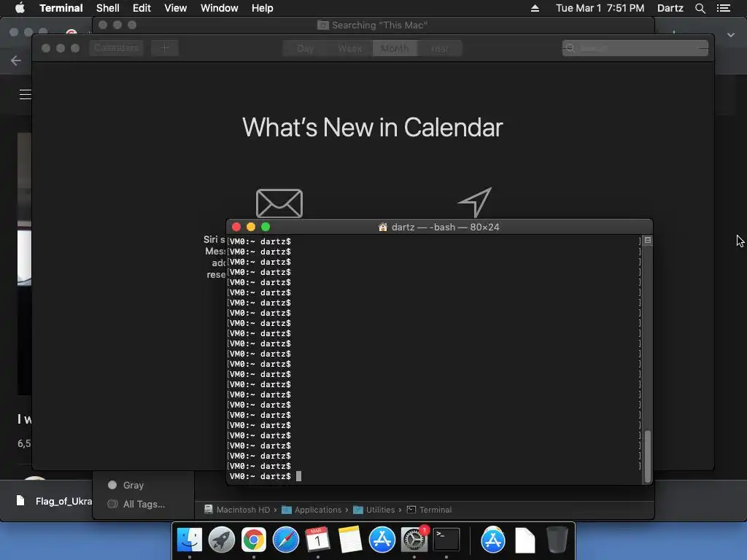The width and height of the screenshot is (747, 560).
Task: Open Safari compass icon in Dock
Action: (x=286, y=540)
